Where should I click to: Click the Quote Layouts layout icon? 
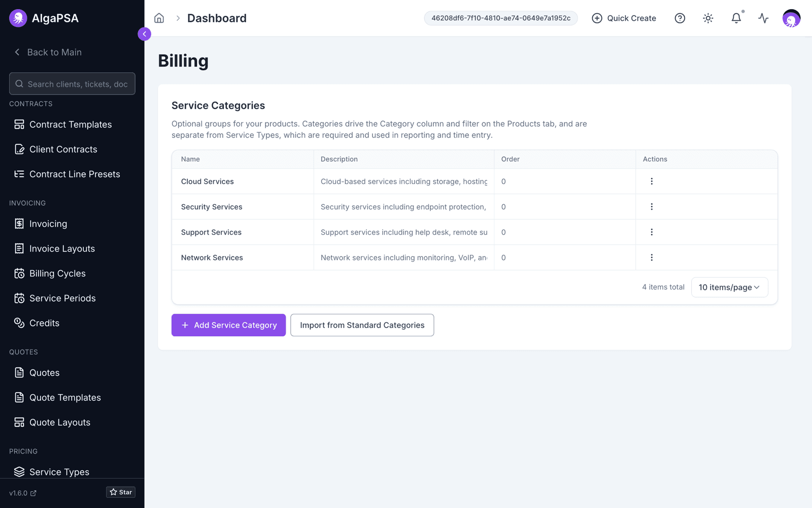[x=19, y=423]
